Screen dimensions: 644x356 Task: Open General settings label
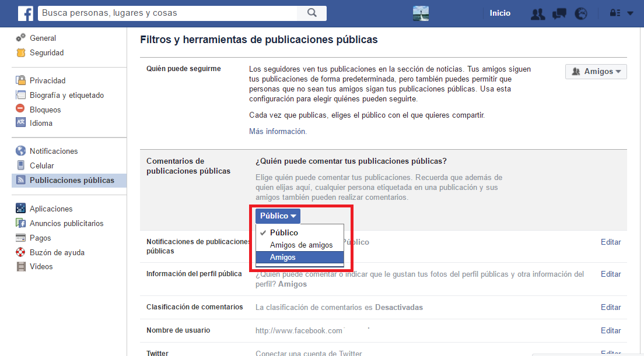43,38
